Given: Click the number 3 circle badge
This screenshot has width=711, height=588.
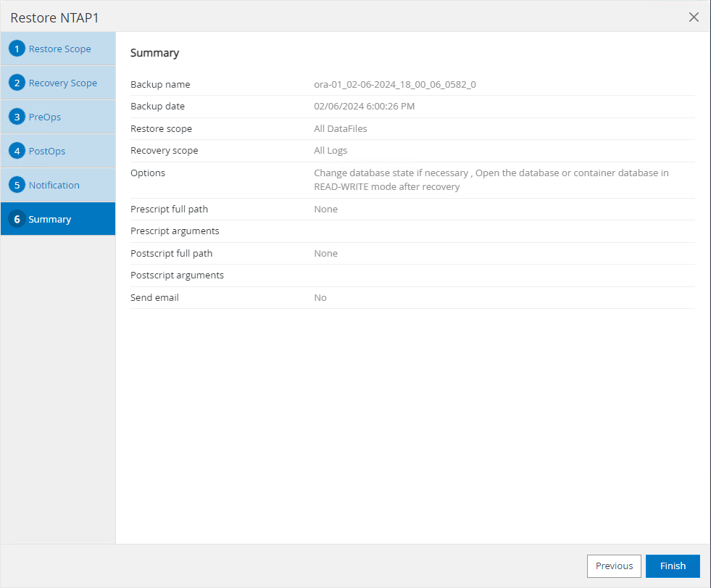Looking at the screenshot, I should point(17,117).
